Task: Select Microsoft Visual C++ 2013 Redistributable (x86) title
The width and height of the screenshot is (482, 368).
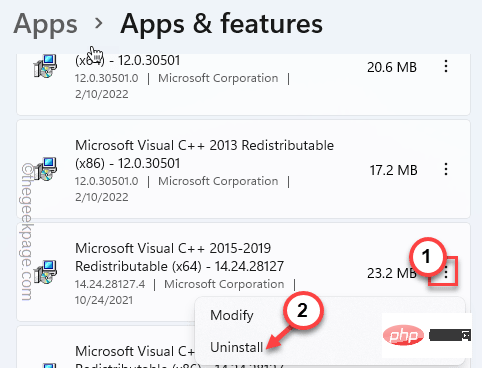Action: (x=204, y=154)
